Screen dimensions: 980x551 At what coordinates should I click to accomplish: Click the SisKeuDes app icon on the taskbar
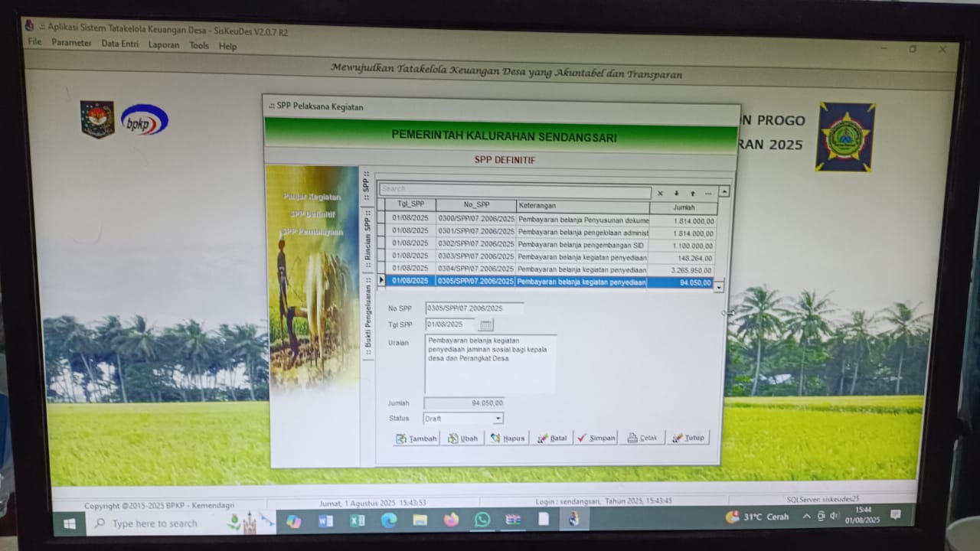click(x=574, y=519)
